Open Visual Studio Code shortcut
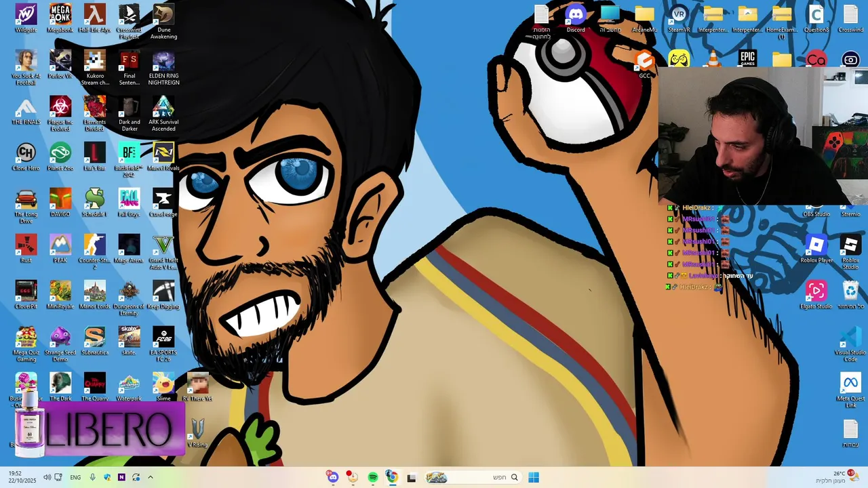868x488 pixels. pos(850,344)
